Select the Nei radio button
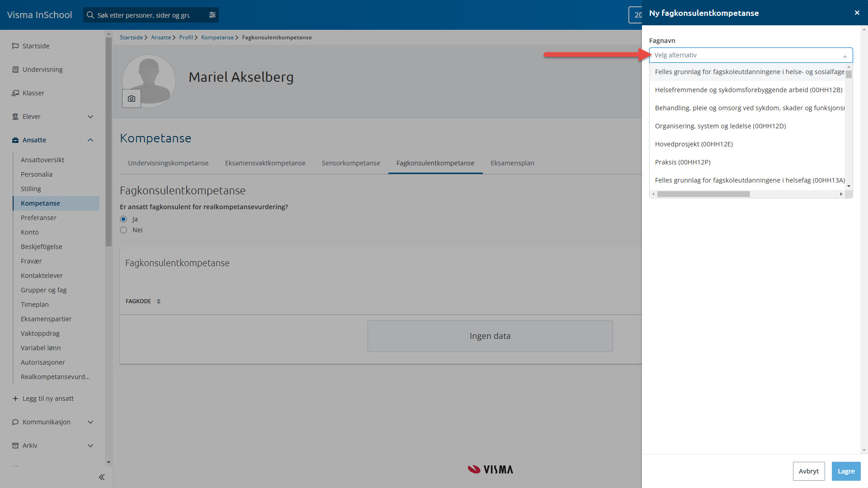This screenshot has height=488, width=868. pyautogui.click(x=123, y=230)
